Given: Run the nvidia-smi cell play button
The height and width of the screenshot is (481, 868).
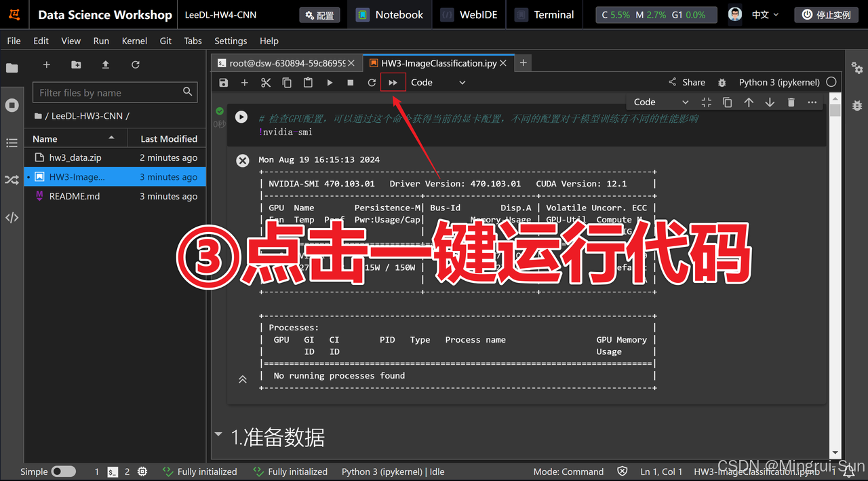Looking at the screenshot, I should (x=241, y=117).
